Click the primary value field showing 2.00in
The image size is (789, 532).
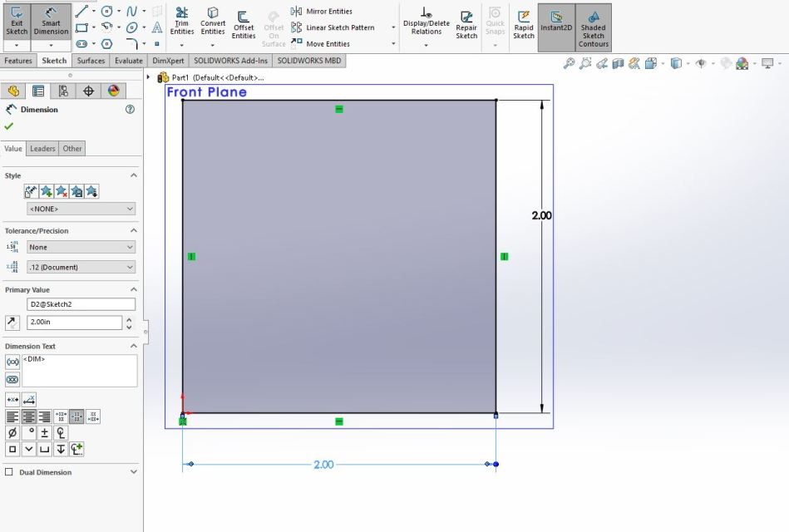click(x=73, y=323)
